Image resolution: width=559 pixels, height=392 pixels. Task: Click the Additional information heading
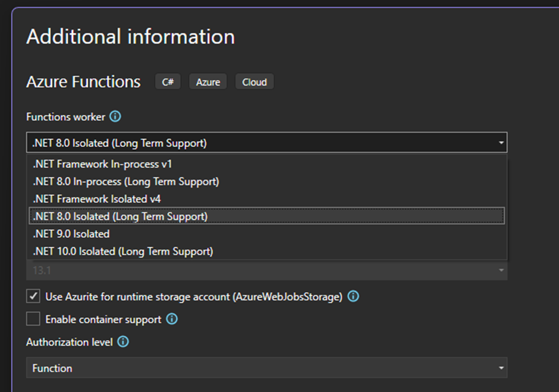pyautogui.click(x=130, y=37)
